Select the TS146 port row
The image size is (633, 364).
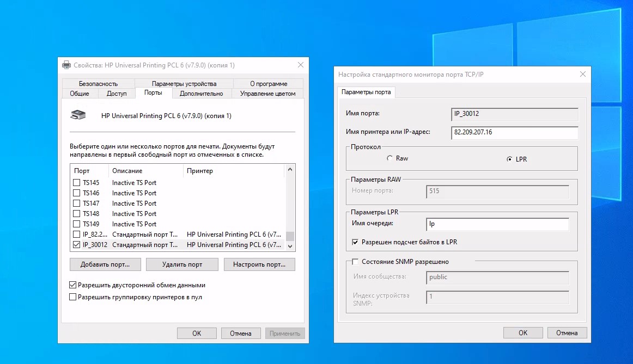pyautogui.click(x=178, y=193)
